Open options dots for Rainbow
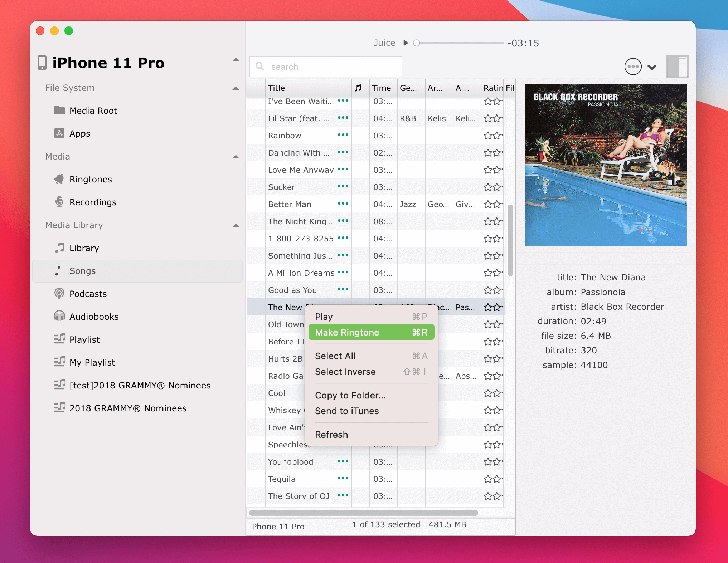This screenshot has height=563, width=728. 343,135
